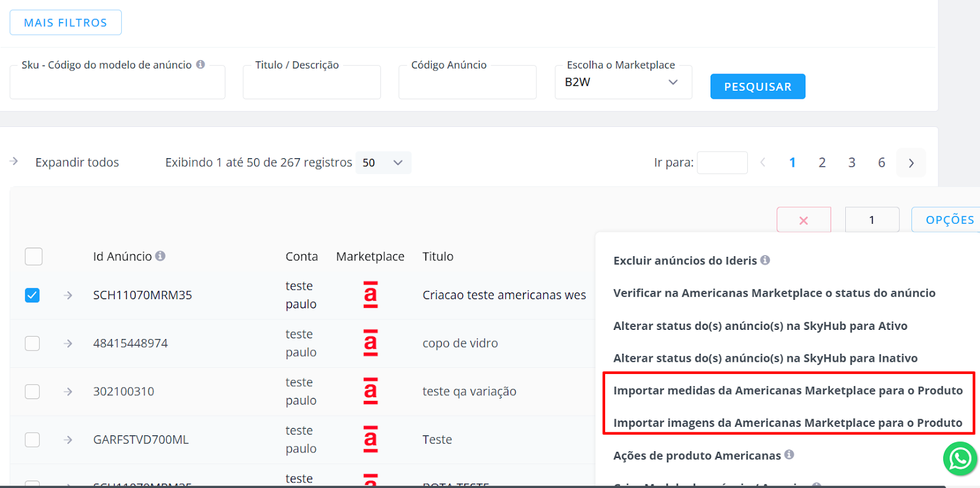Expand the SCH11070MRM35 row arrow

click(x=68, y=295)
